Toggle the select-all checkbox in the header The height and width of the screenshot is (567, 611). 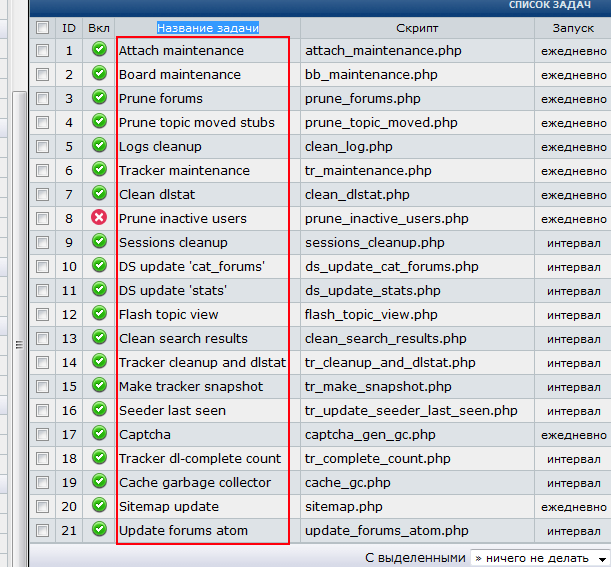[42, 27]
